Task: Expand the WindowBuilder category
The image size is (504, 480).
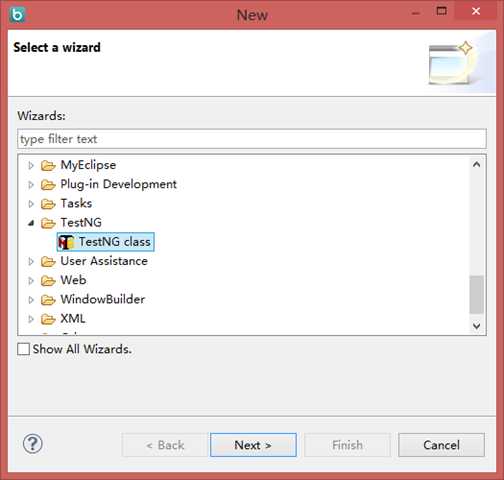Action: [x=31, y=300]
